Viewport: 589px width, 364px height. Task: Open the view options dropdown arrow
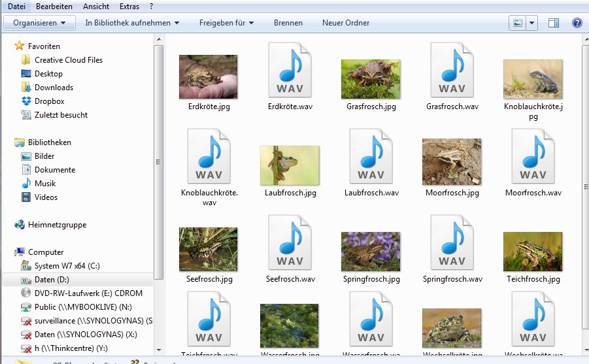click(x=531, y=23)
